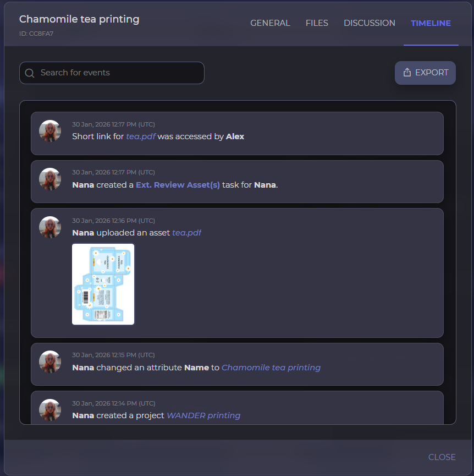This screenshot has height=476, width=474.
Task: Click the tea.pdf packaging preview thumbnail
Action: point(103,284)
